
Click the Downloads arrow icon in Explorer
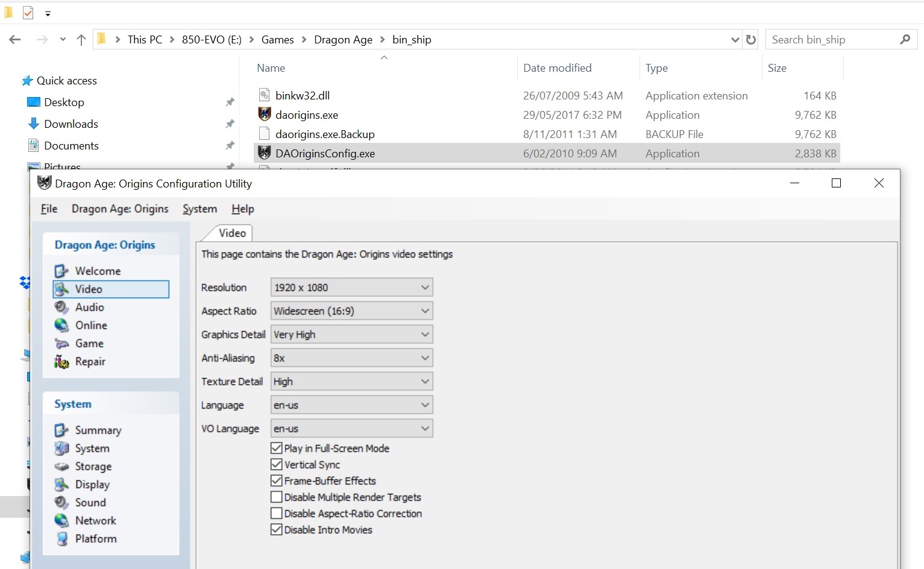tap(34, 124)
